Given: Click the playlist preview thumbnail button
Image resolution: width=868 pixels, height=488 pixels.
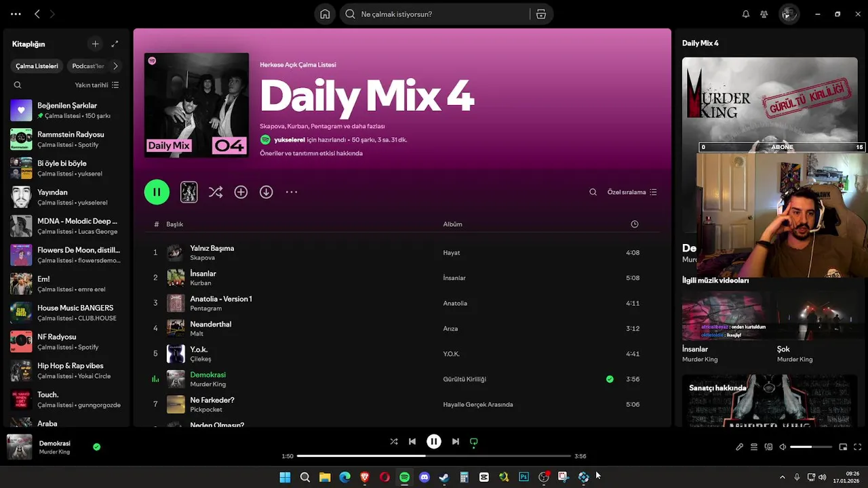Looking at the screenshot, I should 189,192.
